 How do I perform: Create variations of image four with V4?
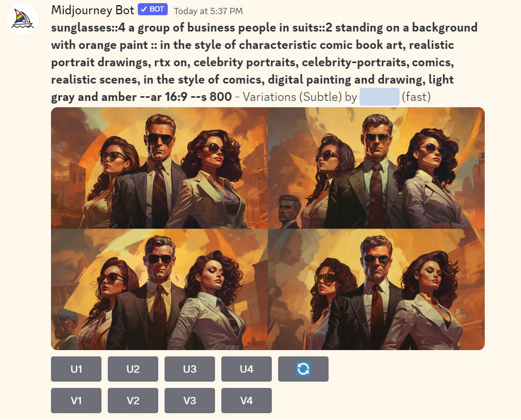point(247,401)
